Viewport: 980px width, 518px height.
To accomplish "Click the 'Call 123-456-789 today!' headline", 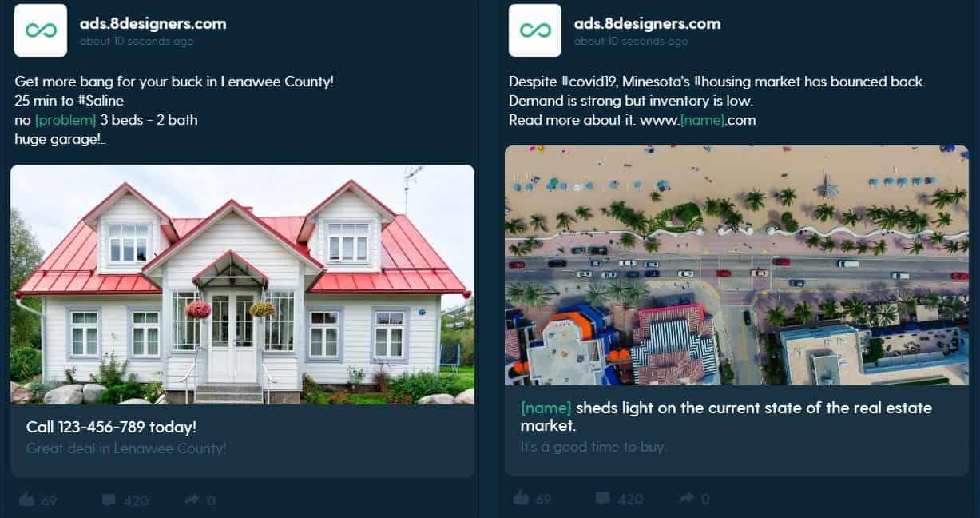I will (x=111, y=427).
